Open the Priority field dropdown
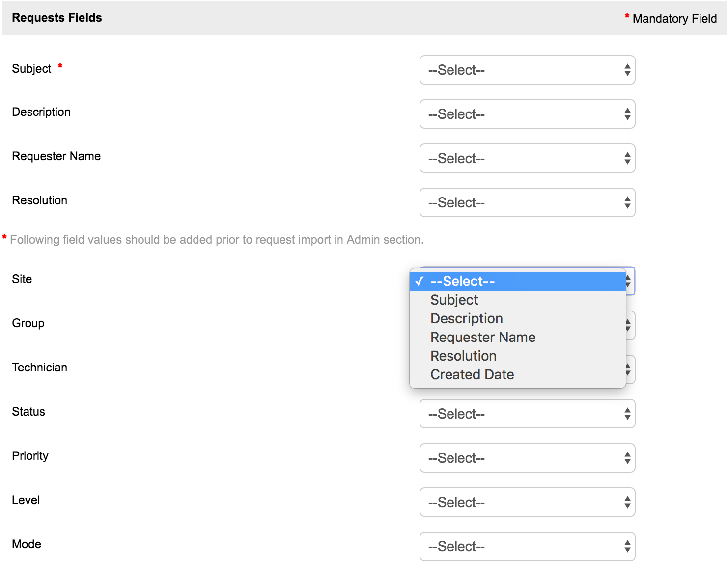Image resolution: width=728 pixels, height=566 pixels. [x=527, y=458]
